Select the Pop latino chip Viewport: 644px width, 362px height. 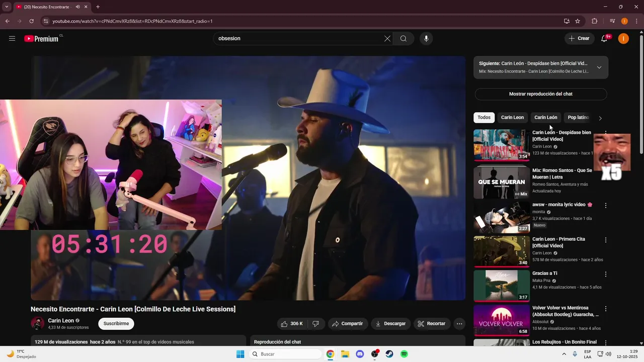coord(578,118)
